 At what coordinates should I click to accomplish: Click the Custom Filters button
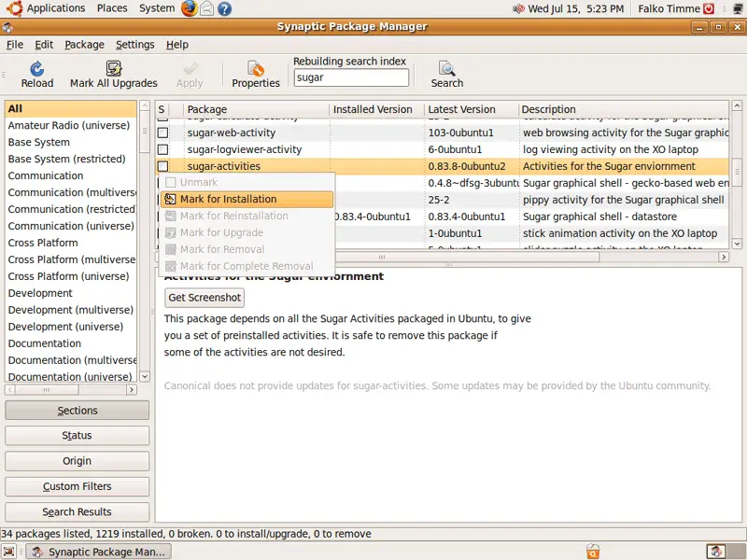click(x=78, y=486)
